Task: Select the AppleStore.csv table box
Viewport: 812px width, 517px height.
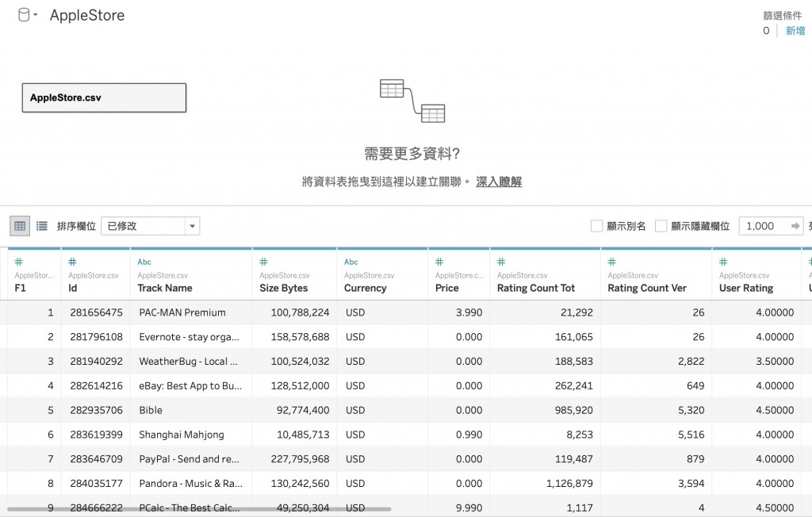Action: [x=104, y=98]
